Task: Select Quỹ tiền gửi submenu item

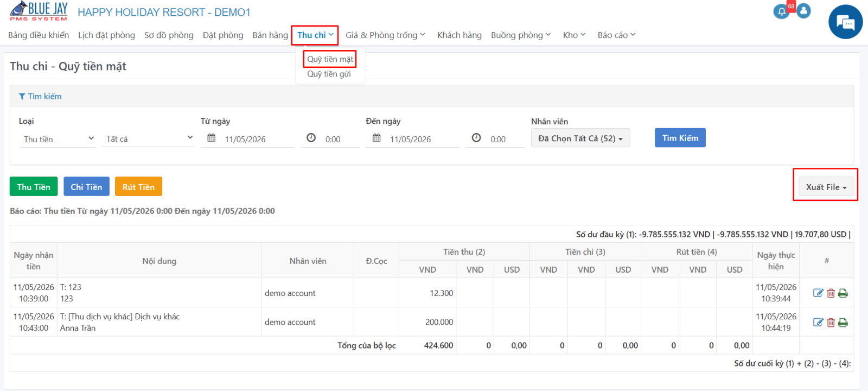Action: point(329,74)
